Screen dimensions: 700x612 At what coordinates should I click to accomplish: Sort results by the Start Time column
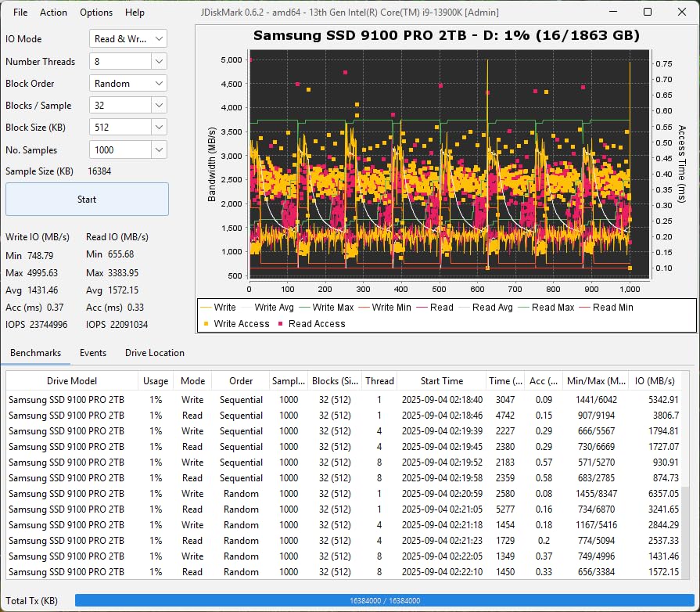tap(441, 380)
